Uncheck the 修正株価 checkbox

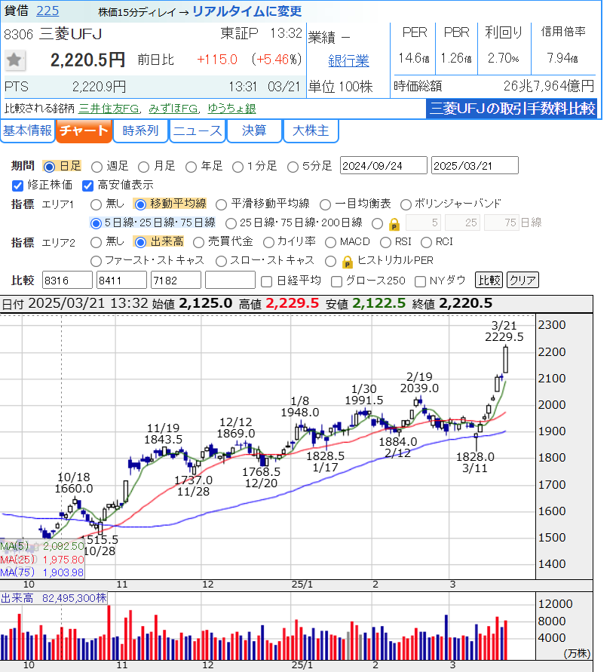(x=18, y=185)
